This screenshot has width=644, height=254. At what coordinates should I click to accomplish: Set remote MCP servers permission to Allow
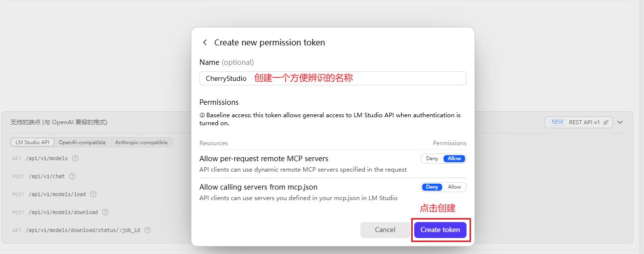pyautogui.click(x=455, y=159)
